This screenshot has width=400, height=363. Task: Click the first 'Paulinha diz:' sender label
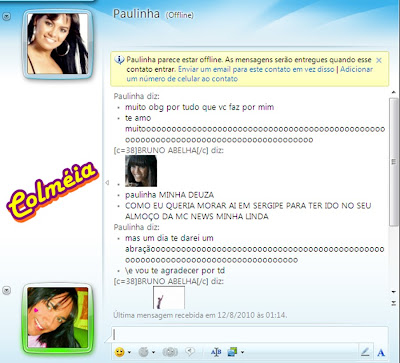137,96
